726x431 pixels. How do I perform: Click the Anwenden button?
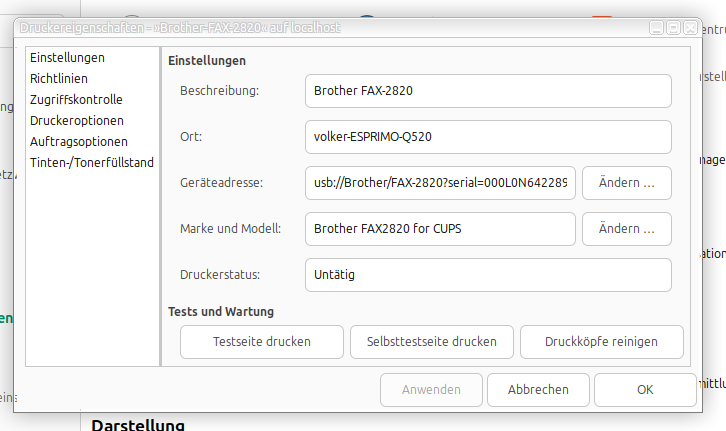431,390
